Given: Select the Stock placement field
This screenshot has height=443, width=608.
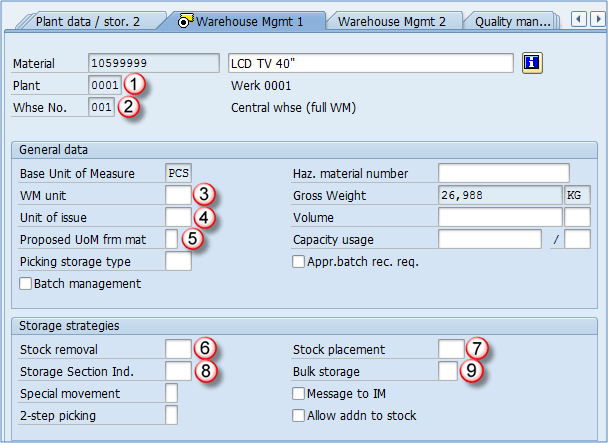Looking at the screenshot, I should 450,349.
